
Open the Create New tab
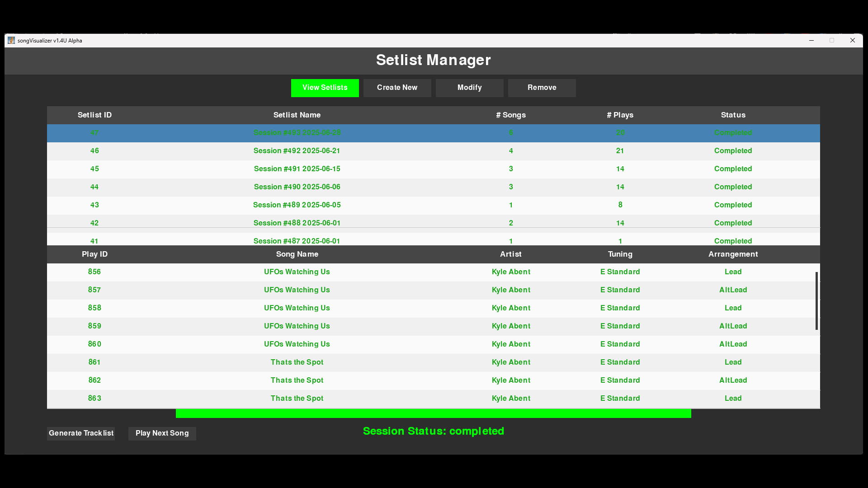tap(397, 88)
